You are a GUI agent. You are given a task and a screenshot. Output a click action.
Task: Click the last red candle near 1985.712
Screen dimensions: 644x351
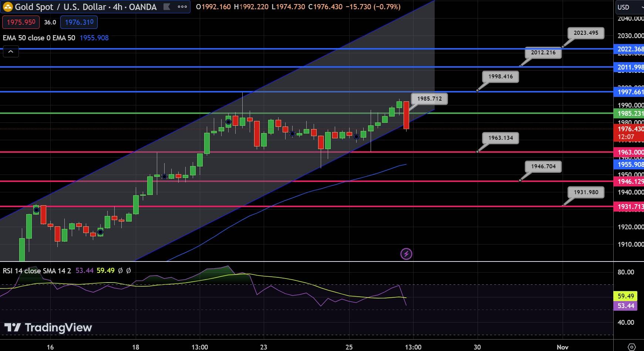click(x=406, y=115)
